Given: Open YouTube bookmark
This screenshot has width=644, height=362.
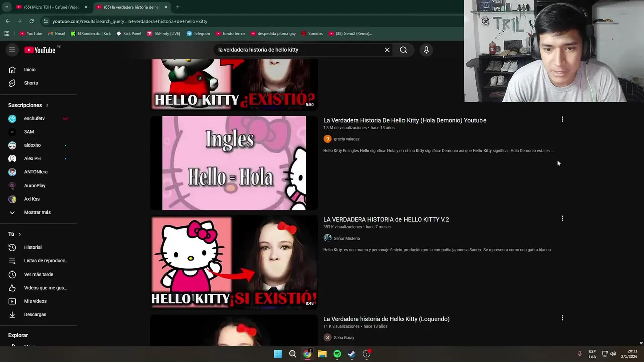Looking at the screenshot, I should tap(31, 33).
